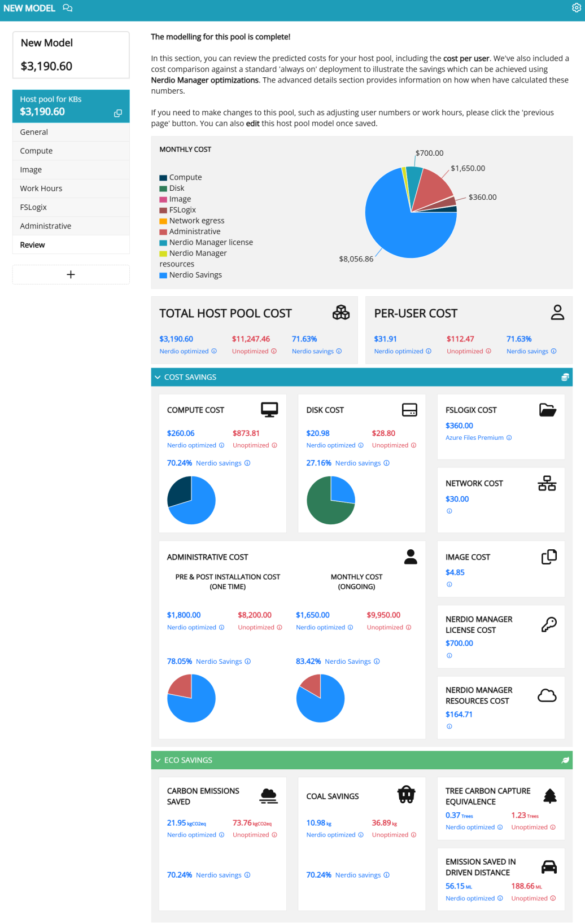Click the 36.89 kg coal unoptimized value
Viewport: 585px width, 924px height.
pyautogui.click(x=385, y=823)
